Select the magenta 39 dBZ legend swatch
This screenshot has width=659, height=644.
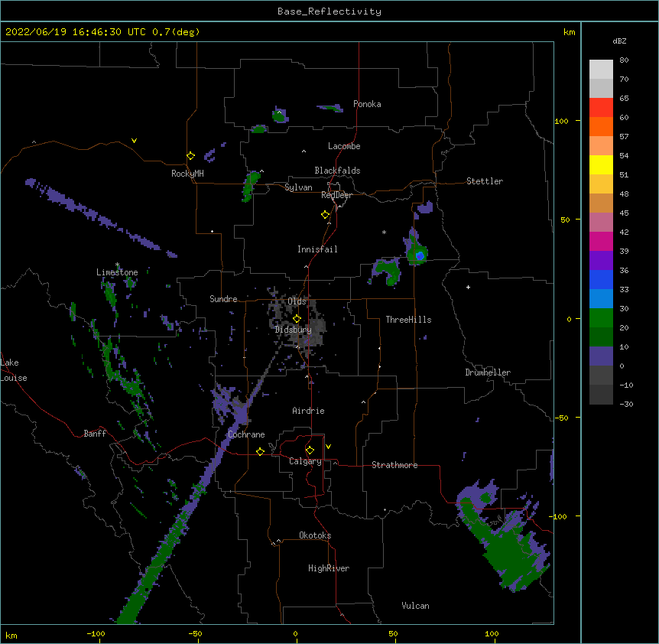601,241
